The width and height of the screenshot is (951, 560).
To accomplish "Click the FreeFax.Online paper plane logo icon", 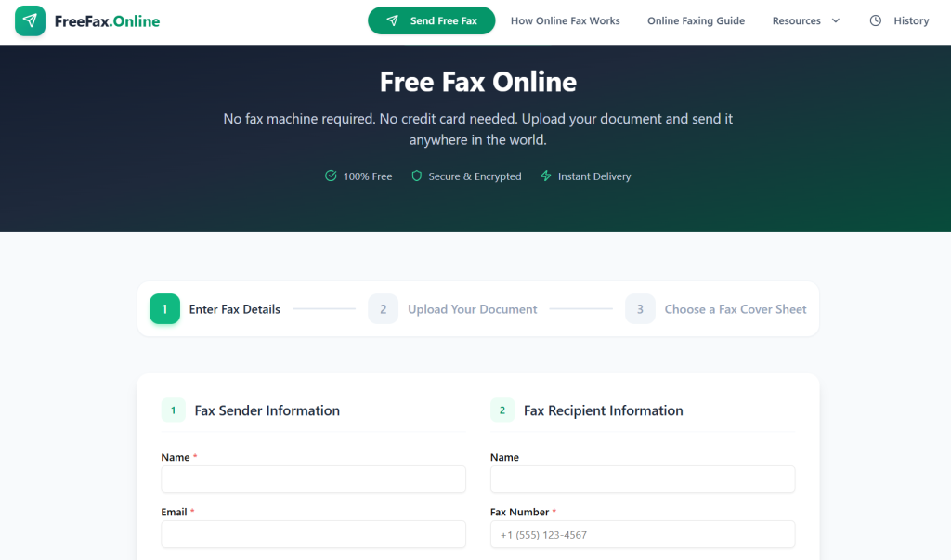I will pyautogui.click(x=29, y=20).
